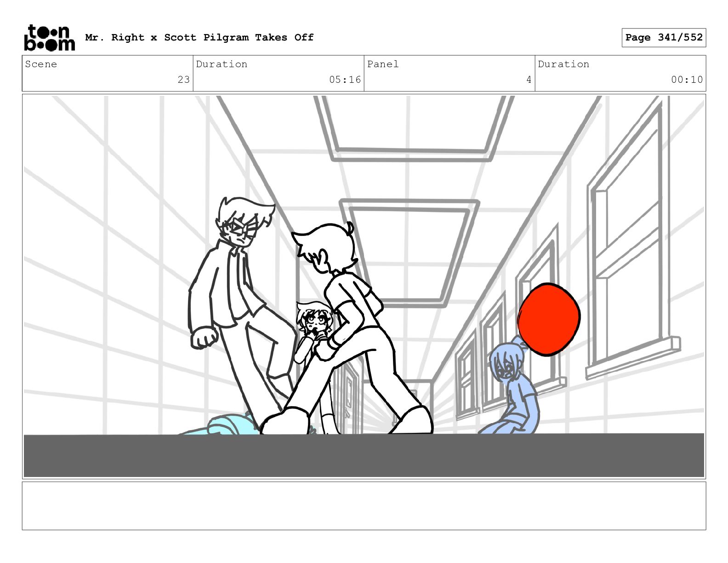
Task: Select scene duration value '05:16'
Action: [345, 80]
